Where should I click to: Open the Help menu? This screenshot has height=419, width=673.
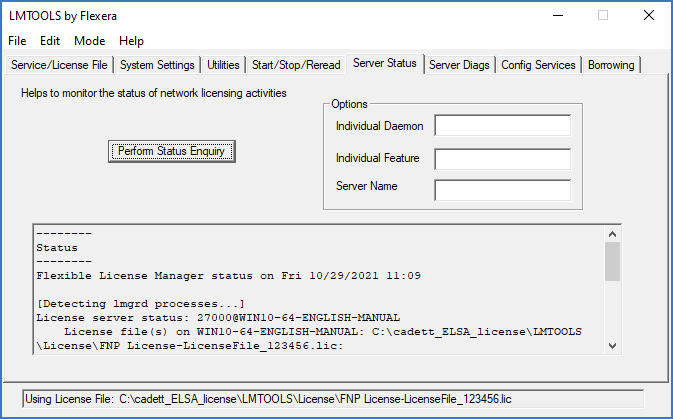click(131, 41)
